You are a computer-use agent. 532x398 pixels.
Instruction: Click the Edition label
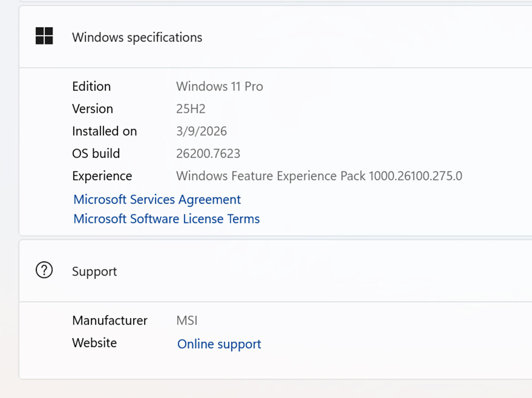pos(91,86)
